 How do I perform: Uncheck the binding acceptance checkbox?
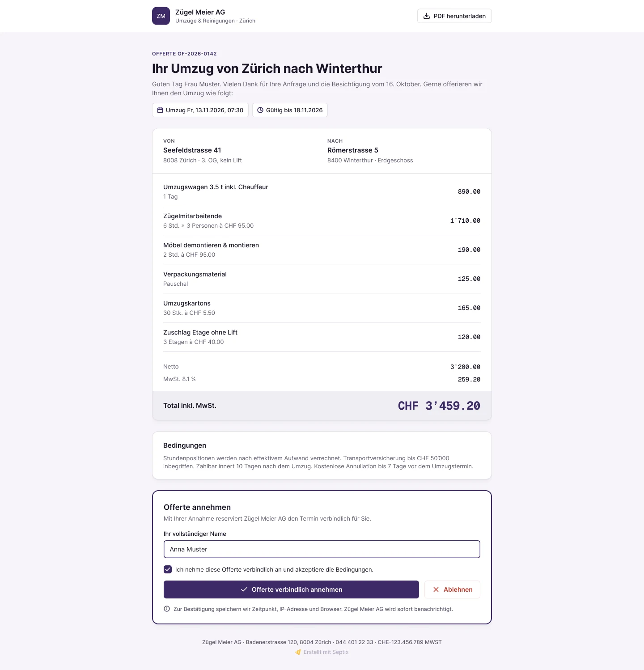point(168,569)
